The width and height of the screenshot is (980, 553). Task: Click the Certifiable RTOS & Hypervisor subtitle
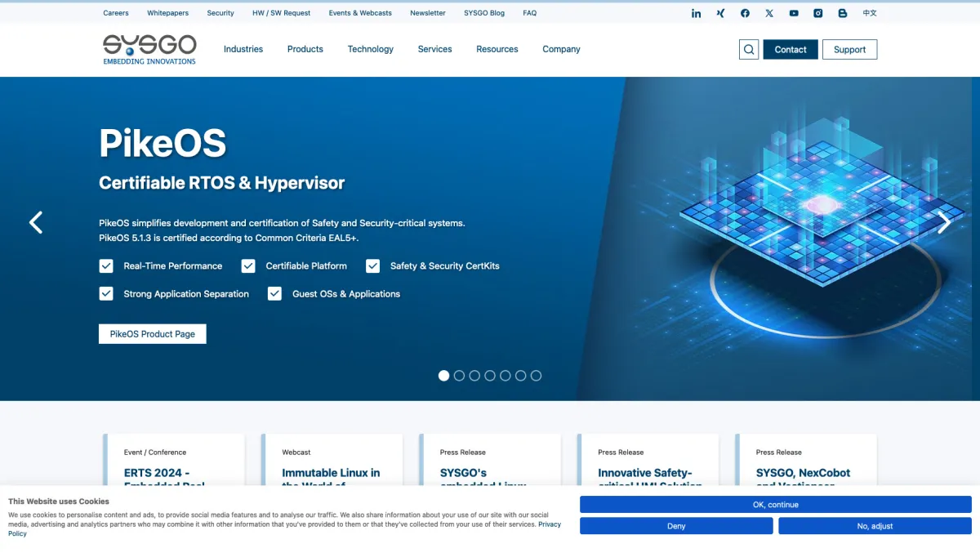222,183
